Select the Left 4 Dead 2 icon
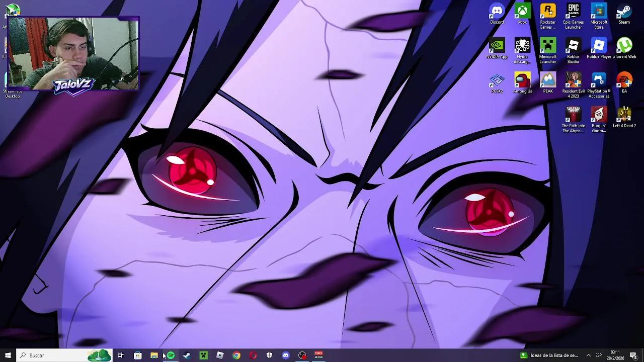Image resolution: width=644 pixels, height=362 pixels. (x=624, y=118)
